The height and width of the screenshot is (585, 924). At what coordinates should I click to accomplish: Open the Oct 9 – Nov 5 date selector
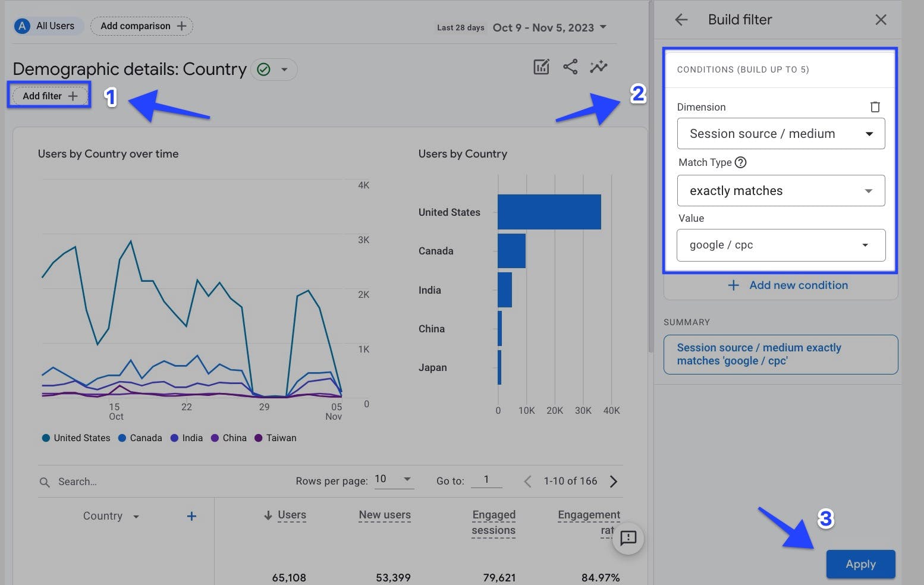(548, 27)
